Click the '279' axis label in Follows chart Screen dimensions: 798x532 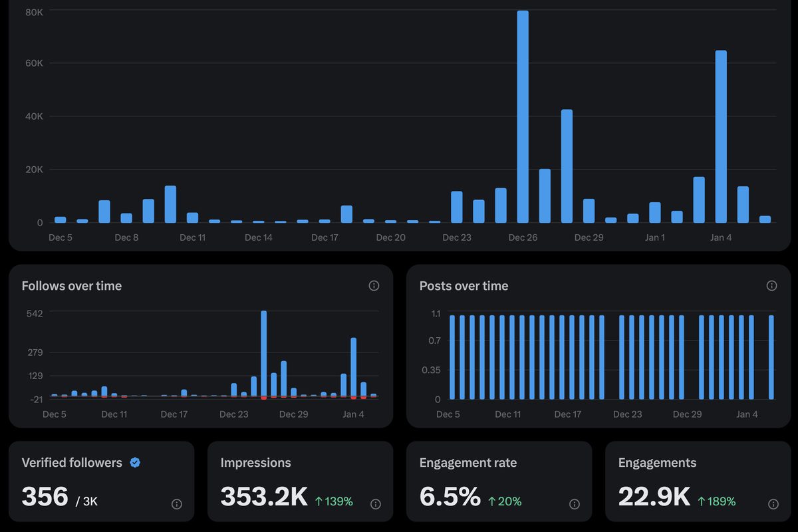[34, 352]
